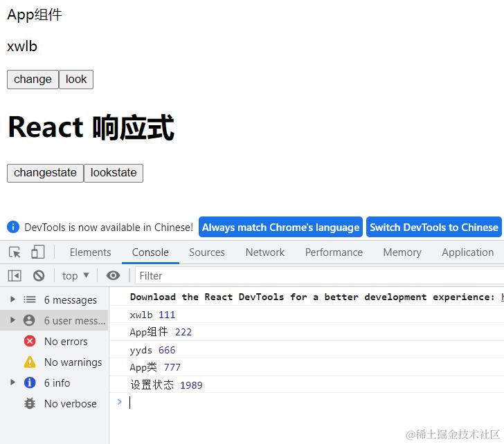Click the change button
504x444 pixels.
tap(33, 80)
